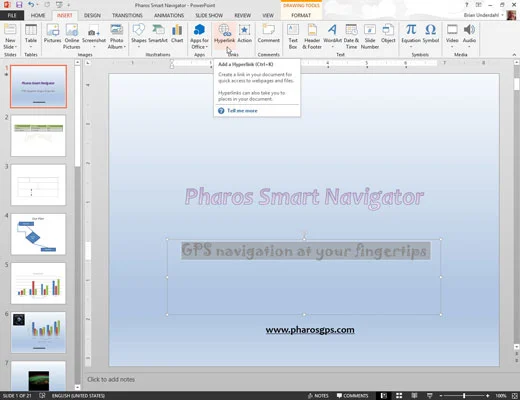Viewport: 520px width, 400px height.
Task: Click the 'GPS navigation at your fingertips' subtitle
Action: (x=305, y=251)
